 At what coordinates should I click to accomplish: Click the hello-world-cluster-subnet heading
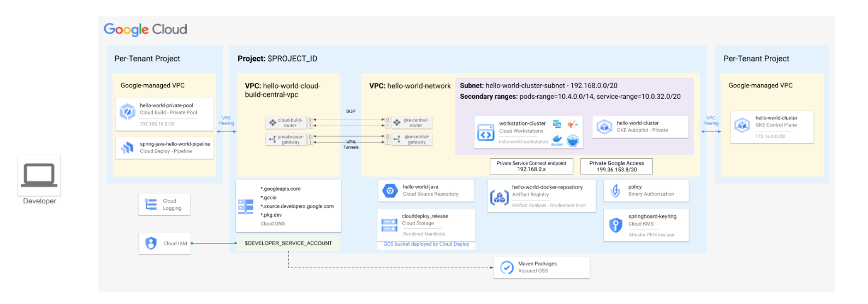[x=538, y=85]
